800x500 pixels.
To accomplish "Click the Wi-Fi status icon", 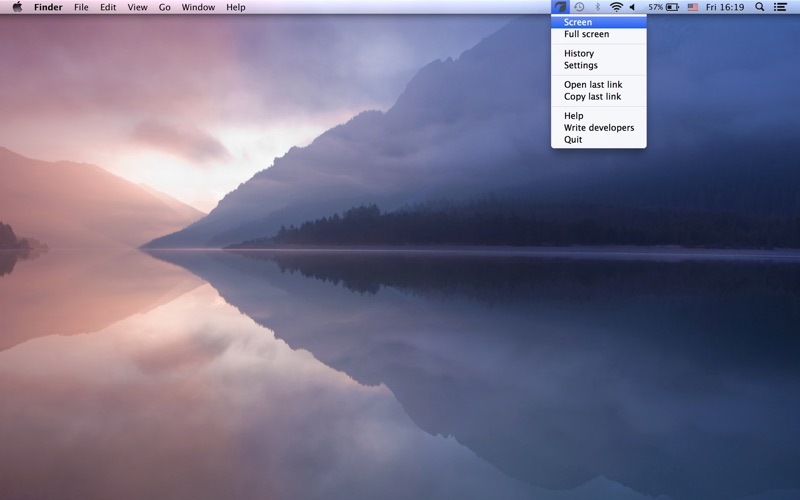I will coord(616,7).
